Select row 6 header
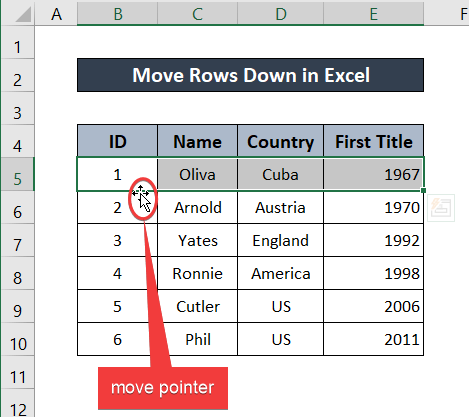 [x=17, y=207]
